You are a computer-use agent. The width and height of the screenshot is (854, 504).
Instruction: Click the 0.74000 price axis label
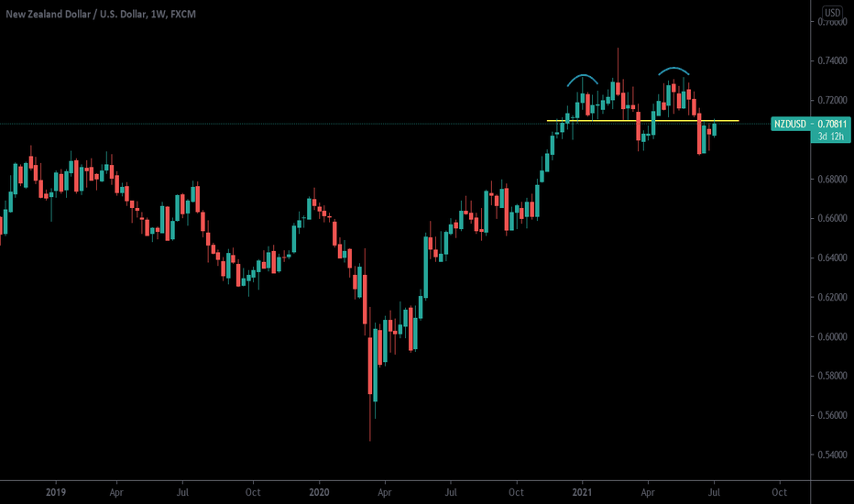click(832, 61)
